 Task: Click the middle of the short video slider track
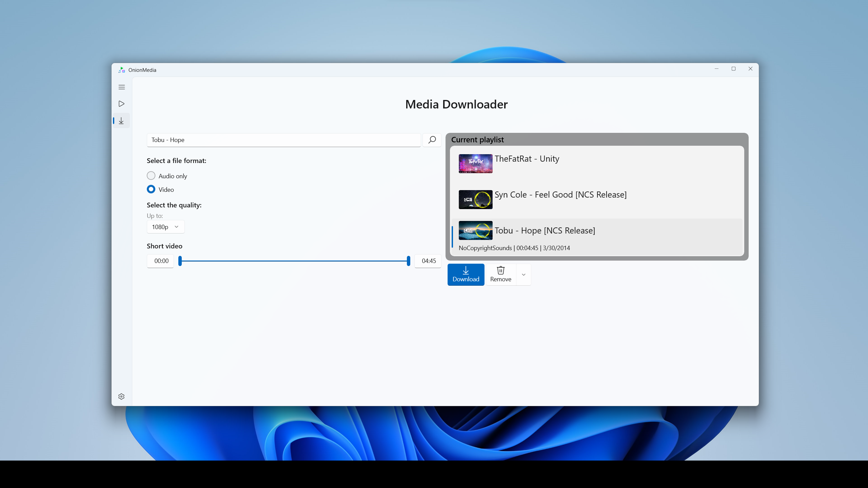tap(294, 261)
